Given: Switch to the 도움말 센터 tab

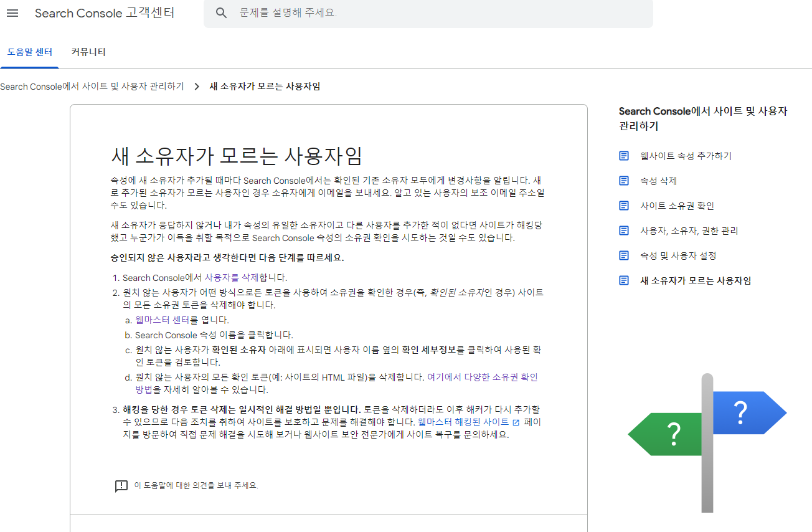Looking at the screenshot, I should 30,52.
